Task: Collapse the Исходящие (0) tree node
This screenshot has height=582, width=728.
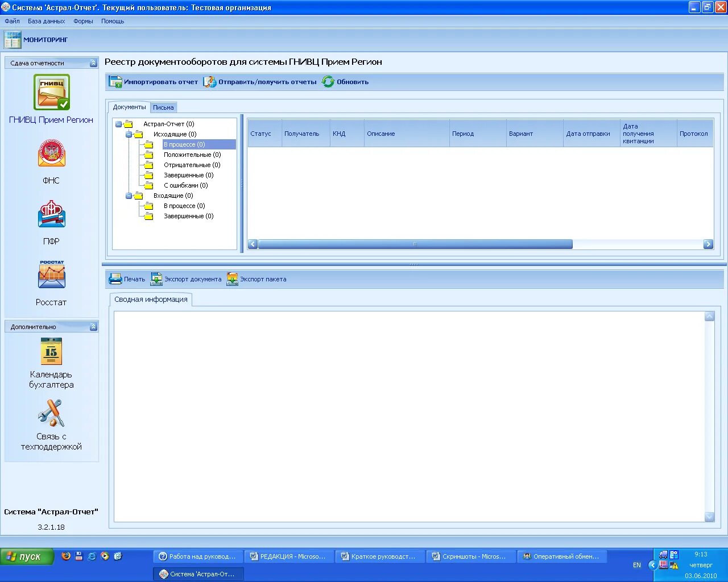Action: coord(129,134)
